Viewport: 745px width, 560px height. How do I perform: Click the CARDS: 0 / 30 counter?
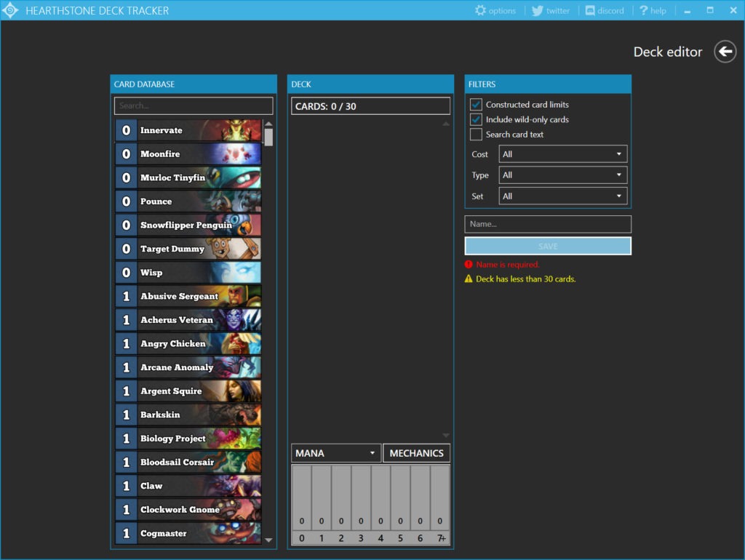(370, 106)
